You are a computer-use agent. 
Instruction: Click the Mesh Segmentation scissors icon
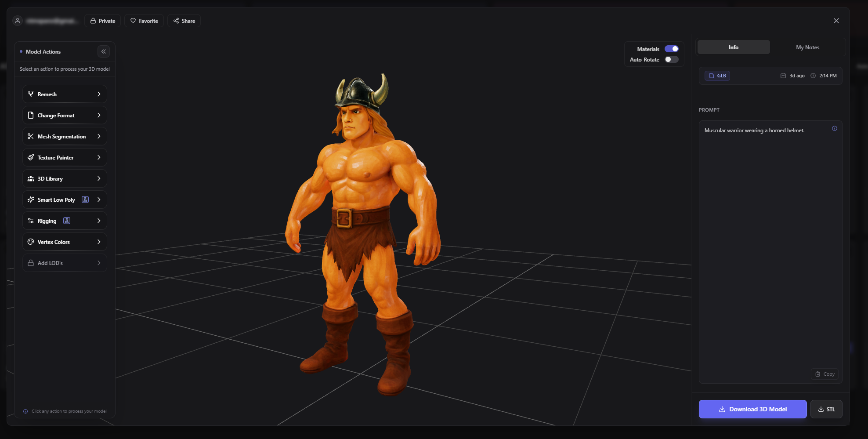point(31,136)
